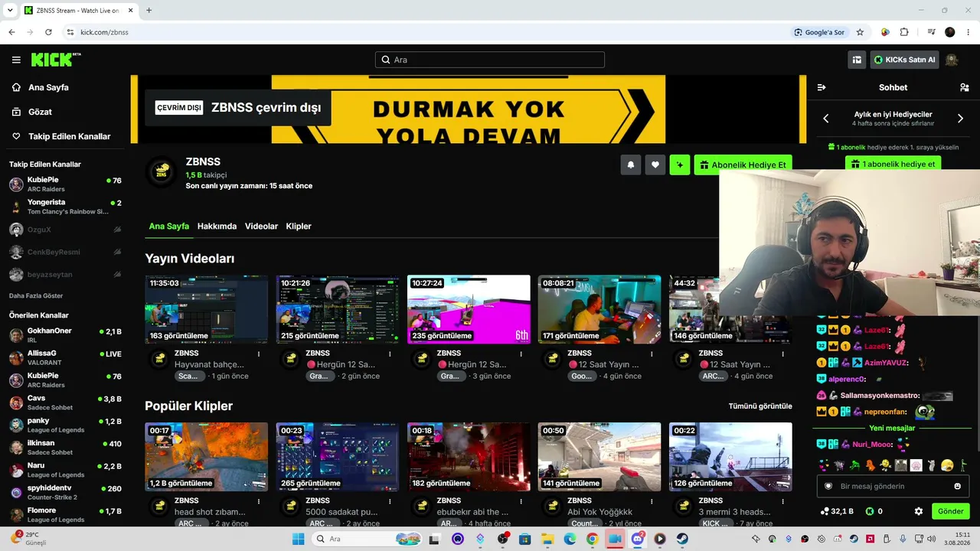
Task: Open AllissaG recommended channel
Action: [x=64, y=357]
